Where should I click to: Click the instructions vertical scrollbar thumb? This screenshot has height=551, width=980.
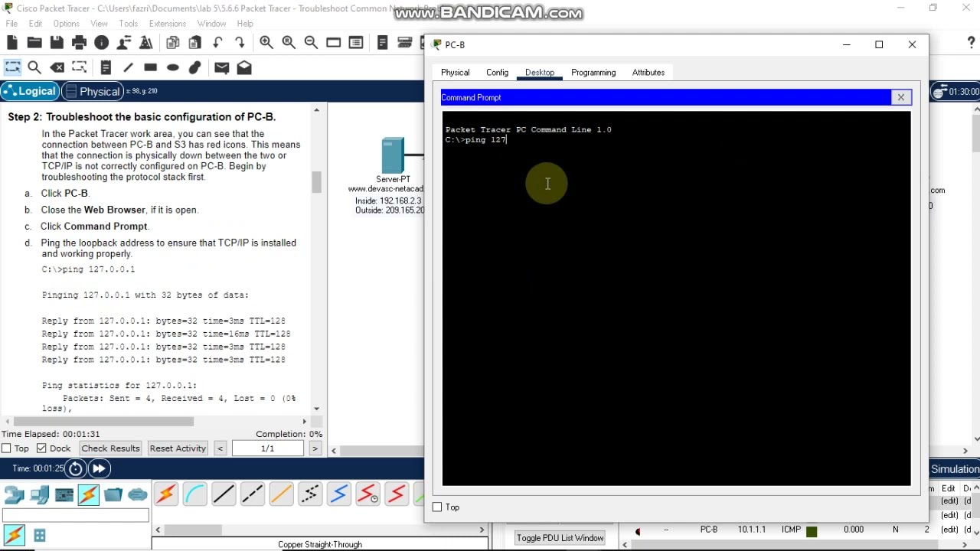tap(316, 182)
